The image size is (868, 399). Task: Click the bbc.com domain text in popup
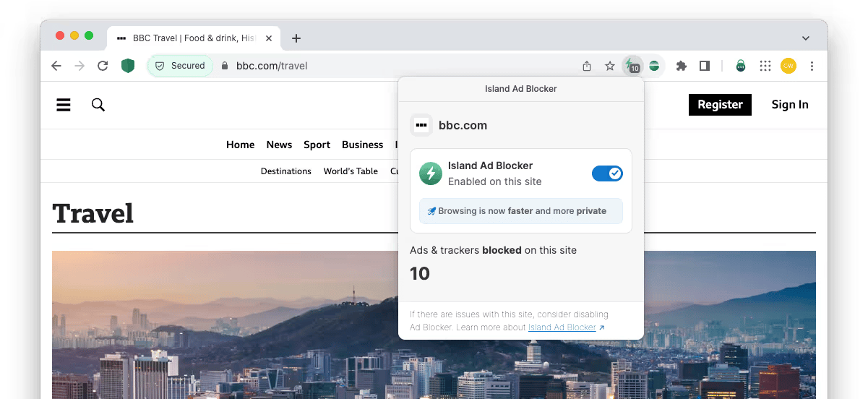pyautogui.click(x=463, y=125)
